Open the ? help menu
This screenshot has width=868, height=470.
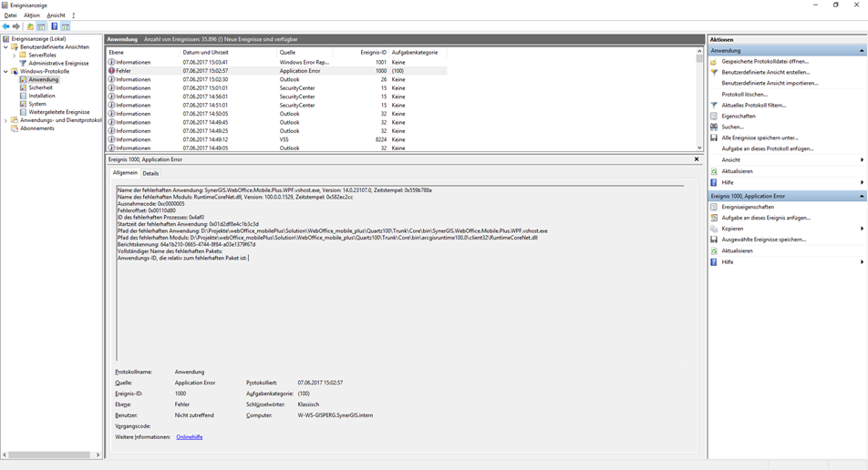[73, 15]
